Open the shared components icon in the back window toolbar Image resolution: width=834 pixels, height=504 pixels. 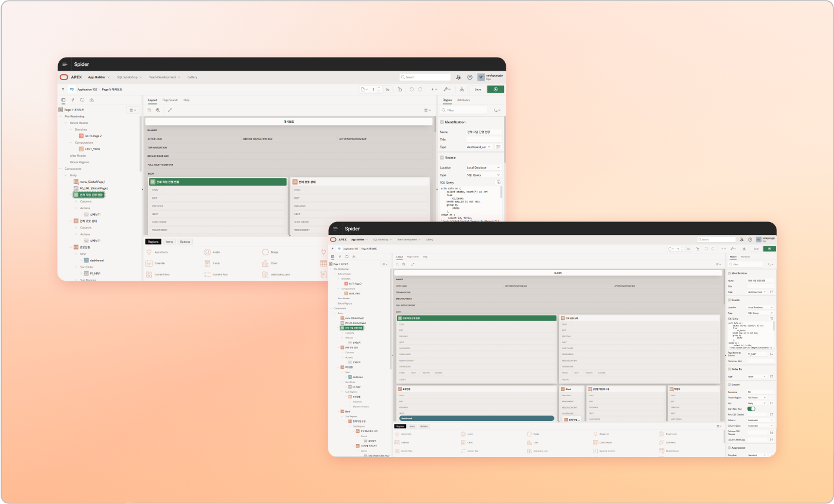(462, 89)
